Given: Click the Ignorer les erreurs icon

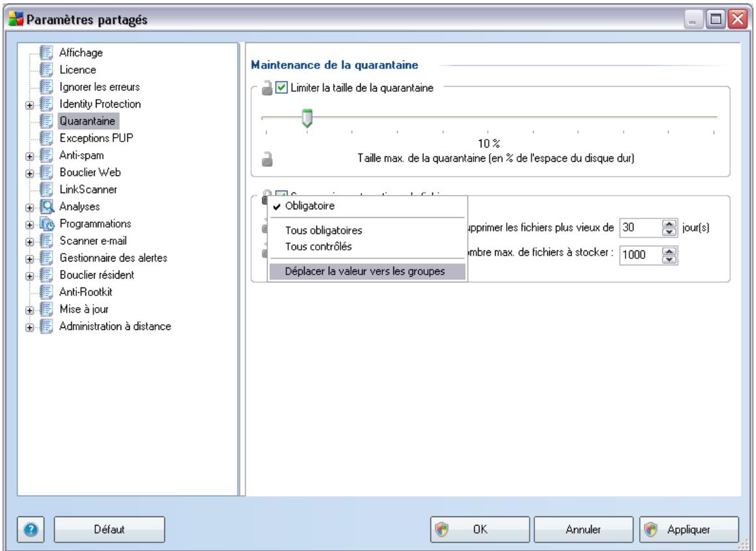Looking at the screenshot, I should click(46, 87).
